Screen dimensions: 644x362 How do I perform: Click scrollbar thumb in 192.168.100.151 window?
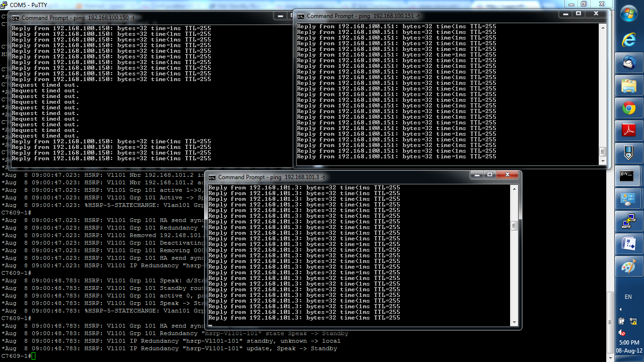(x=602, y=152)
